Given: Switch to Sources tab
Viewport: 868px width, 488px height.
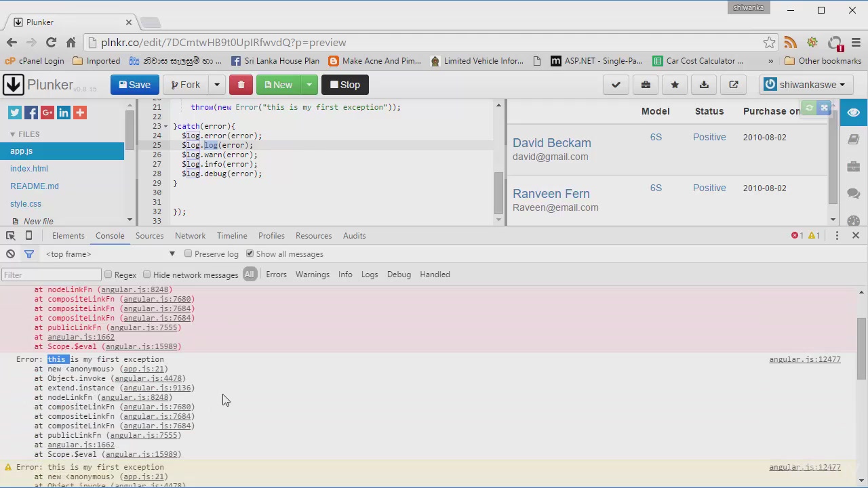Looking at the screenshot, I should (x=149, y=236).
